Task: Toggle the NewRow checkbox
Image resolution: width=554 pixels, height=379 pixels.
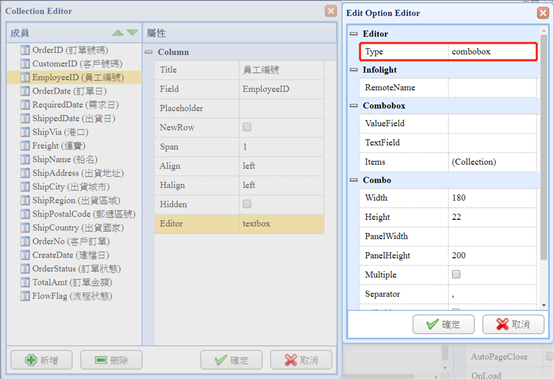Action: [247, 127]
